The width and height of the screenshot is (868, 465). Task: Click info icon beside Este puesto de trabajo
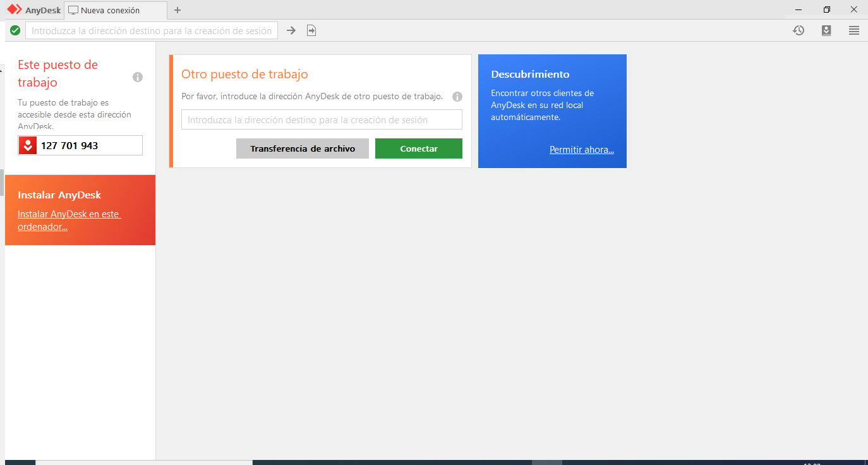(x=138, y=77)
